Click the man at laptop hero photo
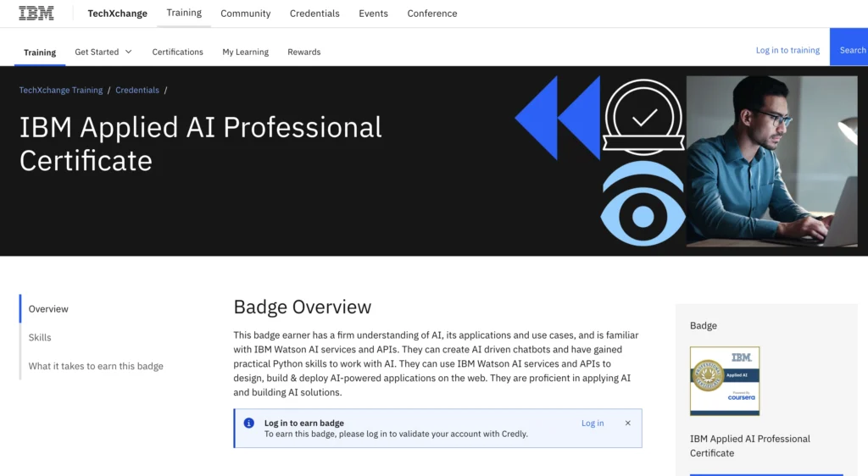 pos(771,161)
